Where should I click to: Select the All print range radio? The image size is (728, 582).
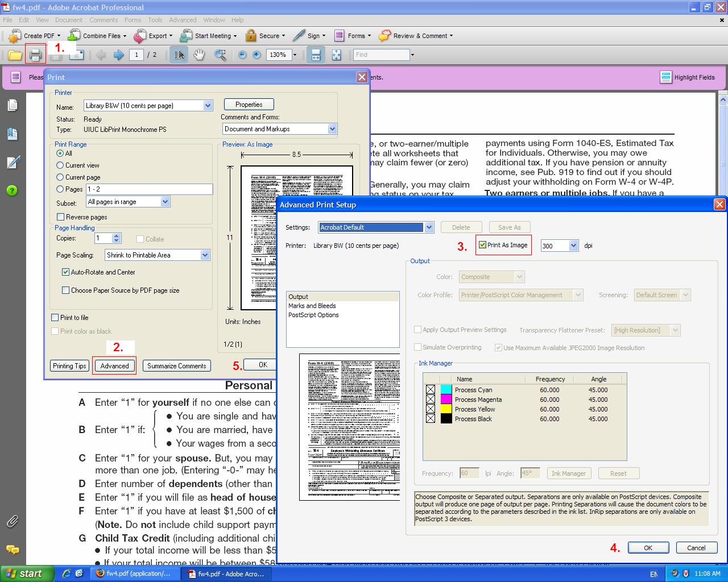(60, 153)
